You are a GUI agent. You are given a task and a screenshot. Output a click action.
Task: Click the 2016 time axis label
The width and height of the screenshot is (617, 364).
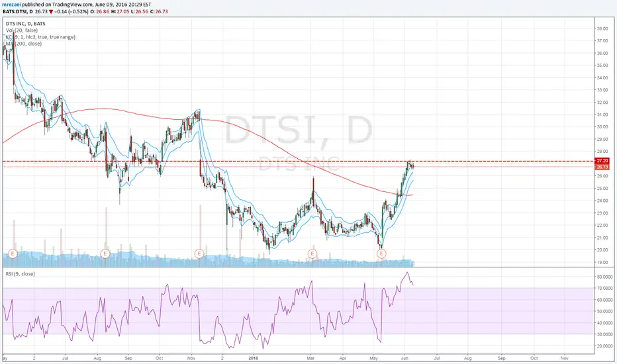[x=254, y=359]
